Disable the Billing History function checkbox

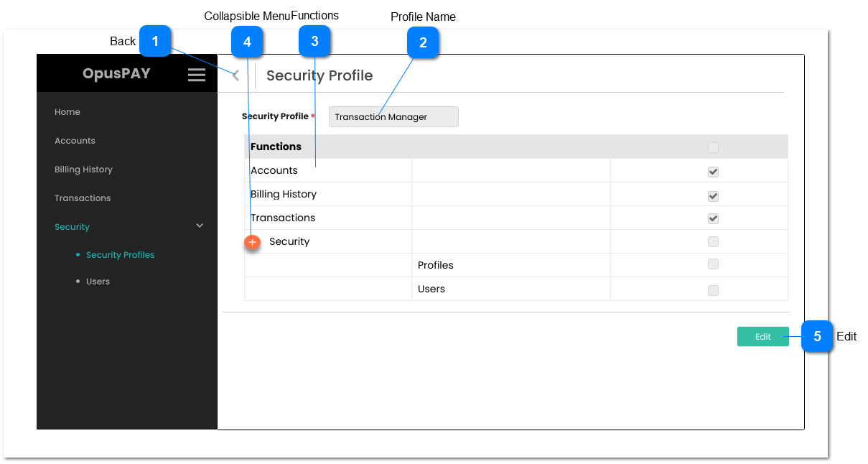click(713, 195)
